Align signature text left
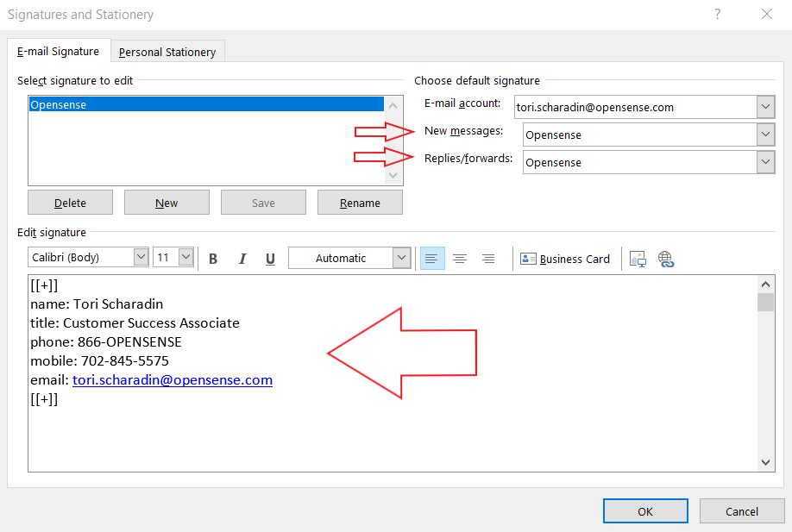The image size is (792, 532). click(432, 259)
